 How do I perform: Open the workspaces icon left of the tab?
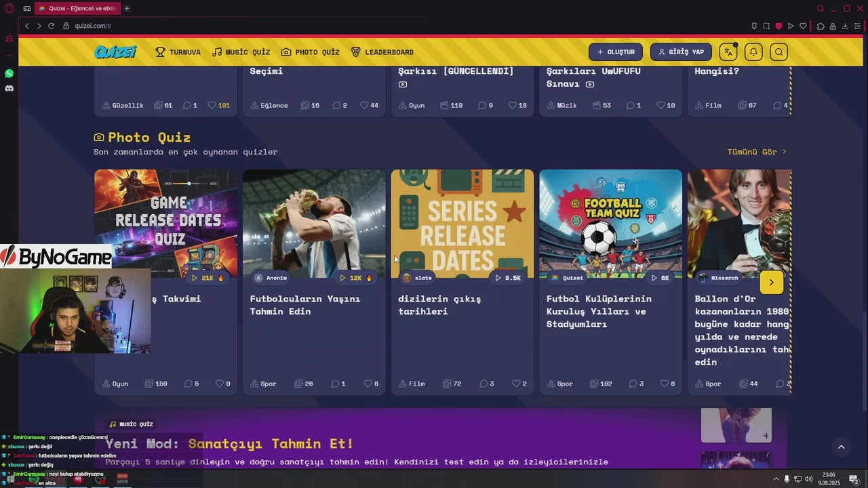pos(26,9)
